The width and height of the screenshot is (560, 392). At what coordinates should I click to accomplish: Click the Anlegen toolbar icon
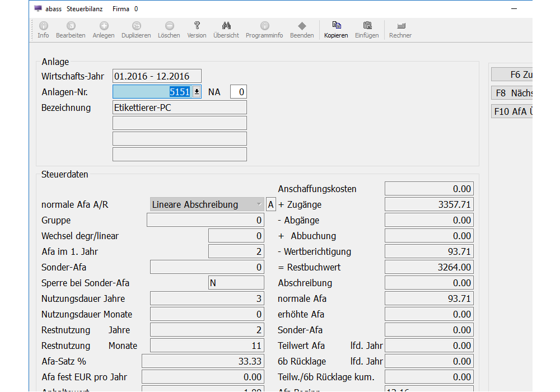coord(104,26)
